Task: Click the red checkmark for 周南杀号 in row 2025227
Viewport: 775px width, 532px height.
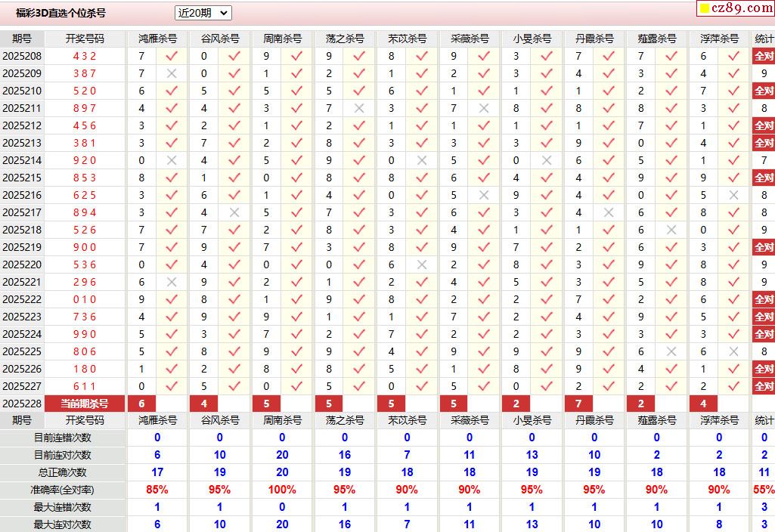Action: coord(296,386)
